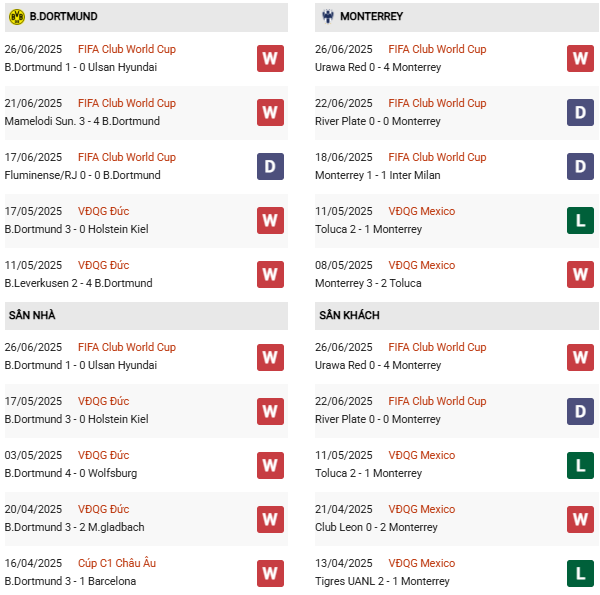Open VĐQG Đức link for Dortmund 4-0 Wolfsburg
Screen dimensions: 600x595
click(103, 455)
